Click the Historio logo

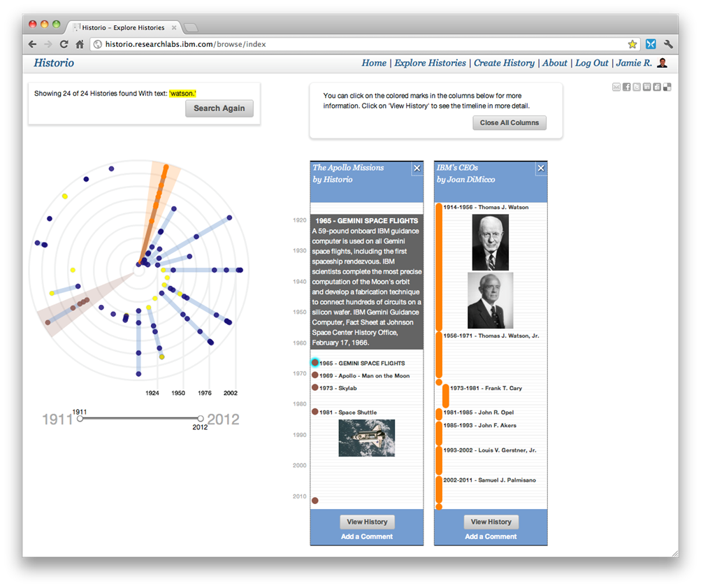point(54,63)
